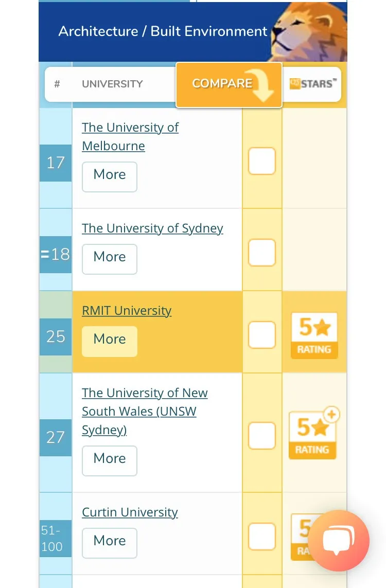Click the QS Stars column header logo
The width and height of the screenshot is (386, 588).
pos(312,84)
